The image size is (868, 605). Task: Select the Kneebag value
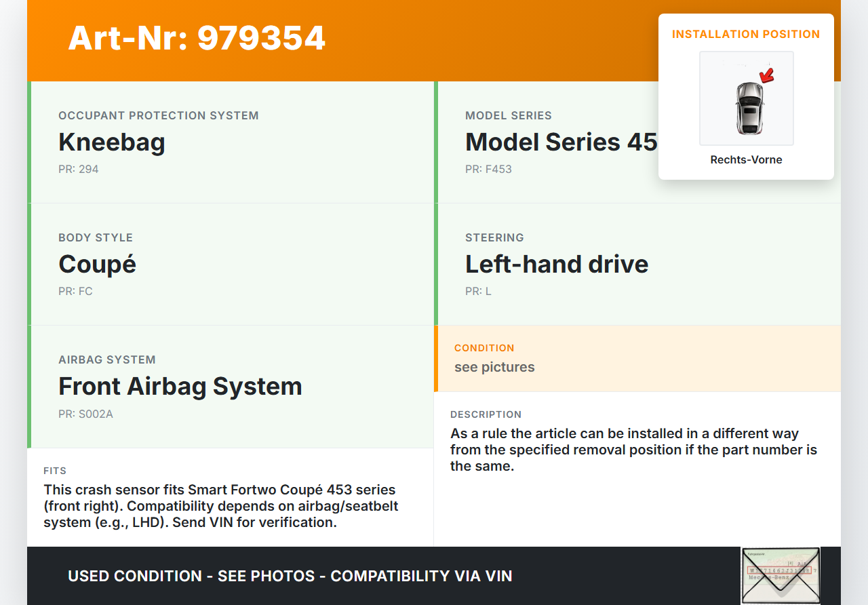click(112, 142)
